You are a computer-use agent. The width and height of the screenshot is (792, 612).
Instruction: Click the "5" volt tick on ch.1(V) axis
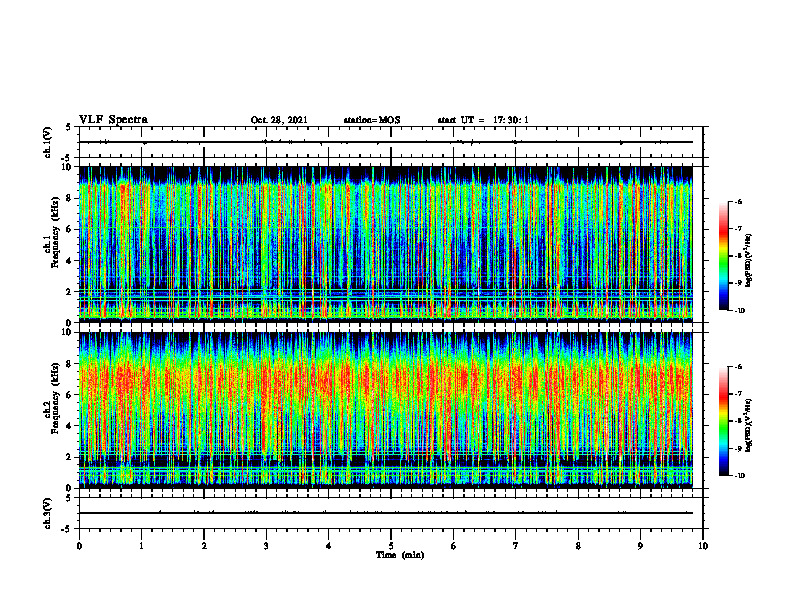pyautogui.click(x=68, y=128)
